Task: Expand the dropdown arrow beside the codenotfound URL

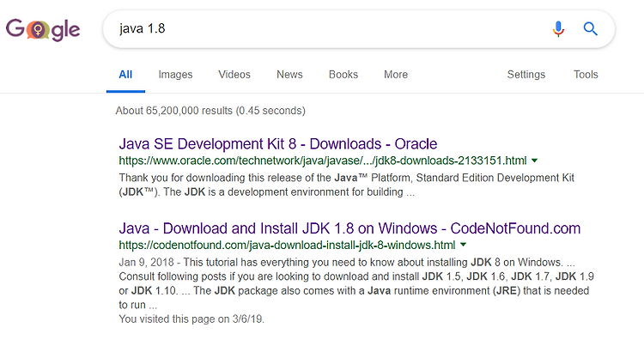Action: [464, 245]
